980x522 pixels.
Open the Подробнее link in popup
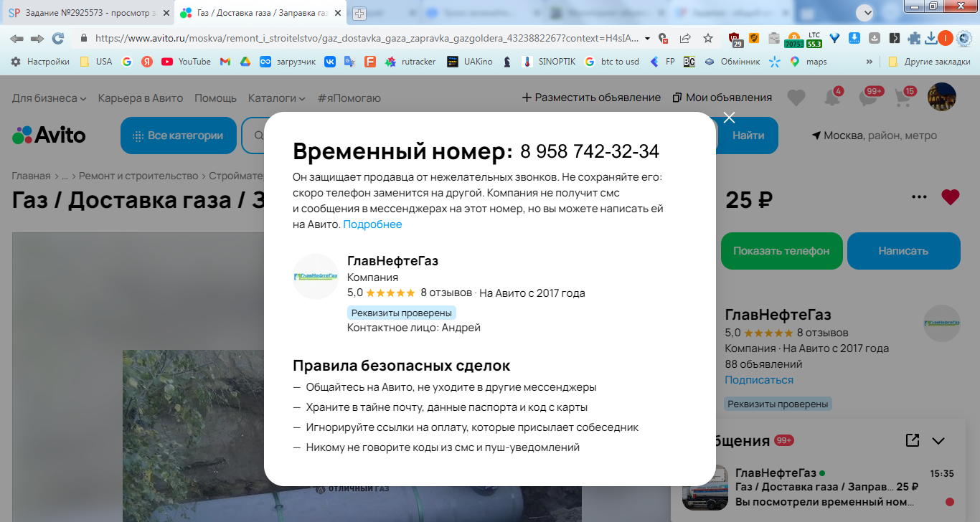372,224
